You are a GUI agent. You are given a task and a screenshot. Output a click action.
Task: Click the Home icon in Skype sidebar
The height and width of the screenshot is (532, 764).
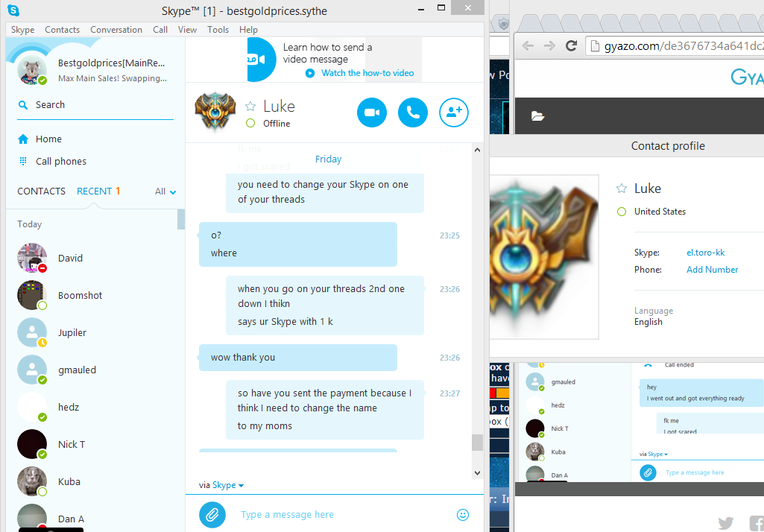(23, 139)
